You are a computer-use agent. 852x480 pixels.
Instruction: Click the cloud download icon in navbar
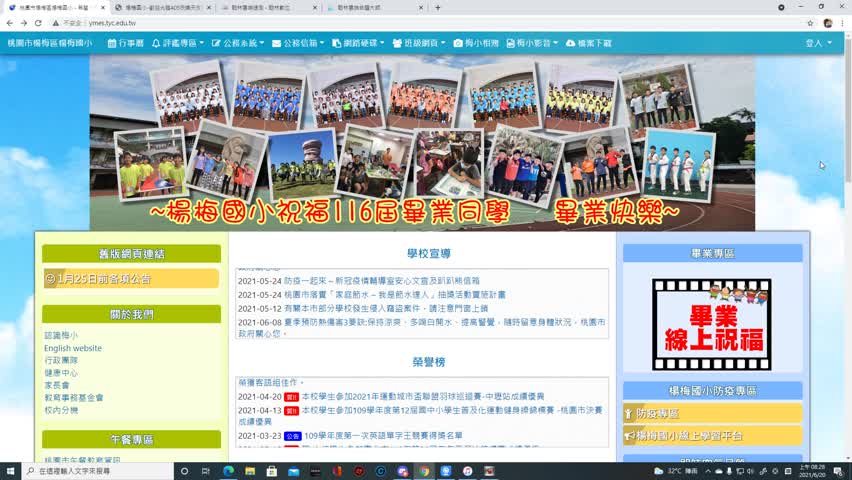tap(571, 43)
